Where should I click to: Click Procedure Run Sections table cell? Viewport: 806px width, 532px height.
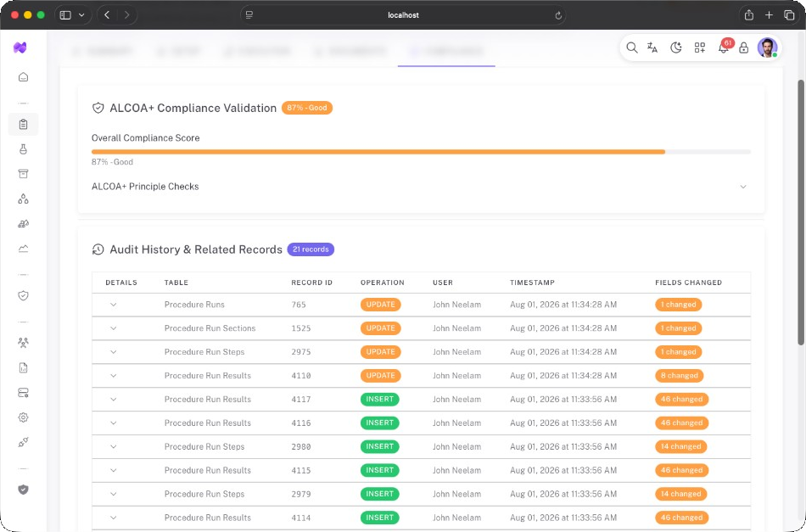point(210,328)
